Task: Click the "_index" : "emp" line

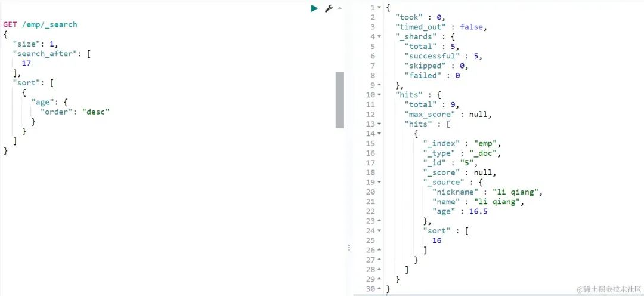Action: click(463, 143)
